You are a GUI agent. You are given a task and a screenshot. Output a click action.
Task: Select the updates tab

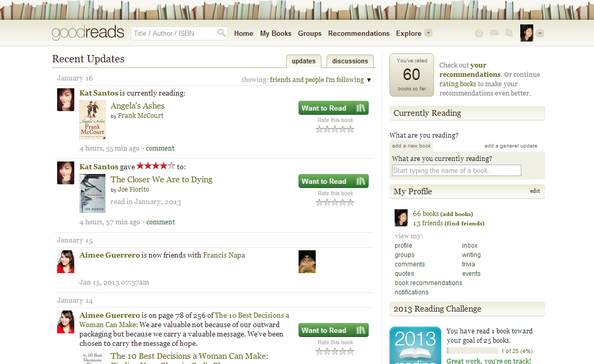click(303, 61)
